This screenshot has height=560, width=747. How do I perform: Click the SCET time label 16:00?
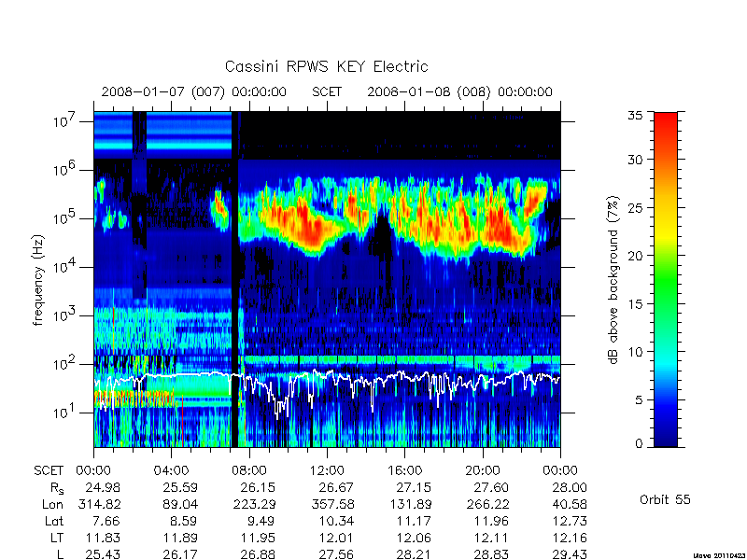(x=404, y=470)
